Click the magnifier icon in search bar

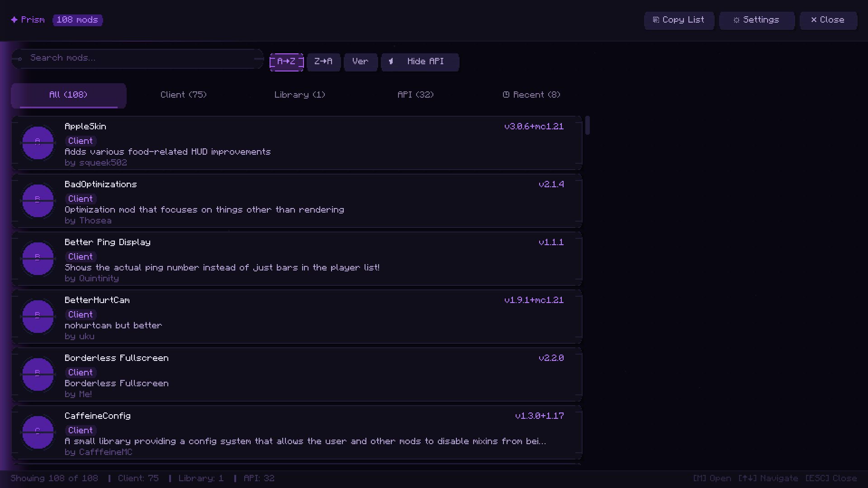coord(20,59)
